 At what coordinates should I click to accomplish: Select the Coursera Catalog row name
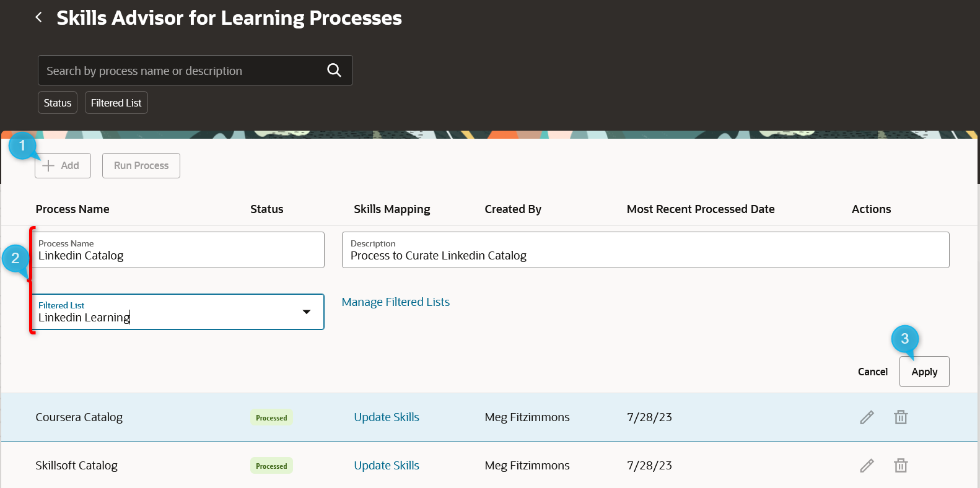click(79, 417)
